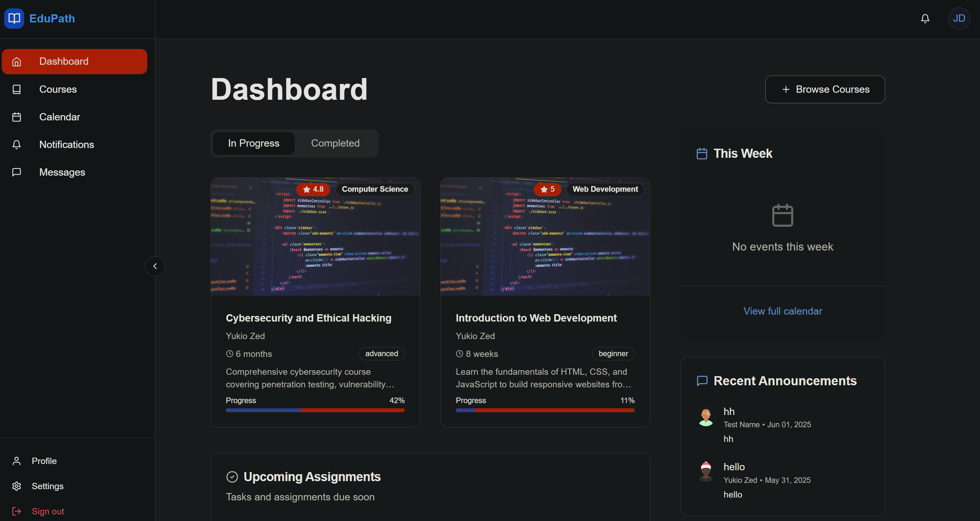Screen dimensions: 980x521
Task: Click the Messages chat icon in sidebar
Action: [x=16, y=172]
